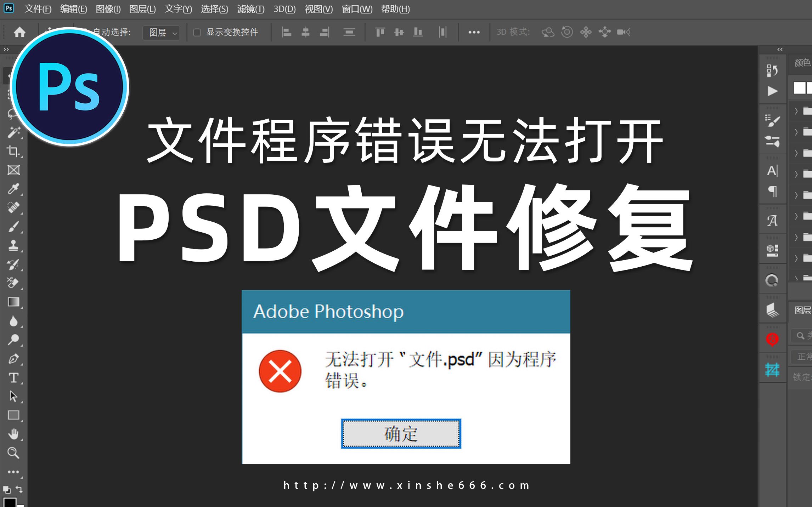Select the Clone Stamp tool

(14, 245)
